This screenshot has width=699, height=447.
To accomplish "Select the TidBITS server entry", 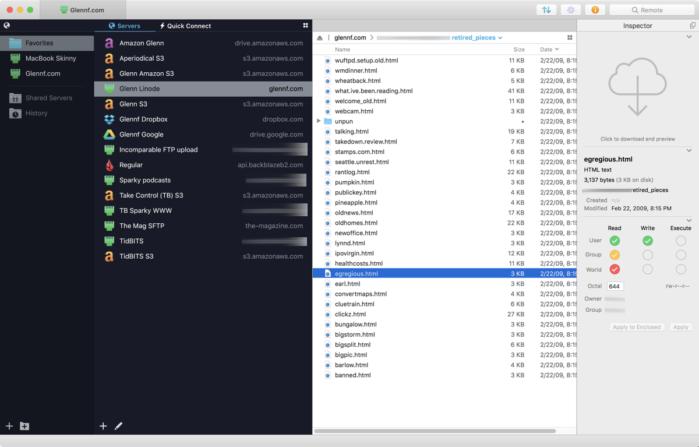I will click(203, 241).
